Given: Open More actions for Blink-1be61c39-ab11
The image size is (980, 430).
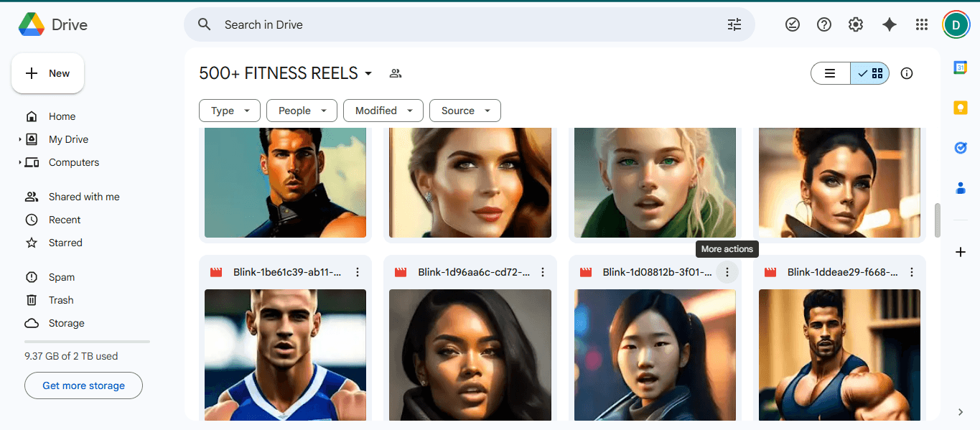Looking at the screenshot, I should point(358,272).
